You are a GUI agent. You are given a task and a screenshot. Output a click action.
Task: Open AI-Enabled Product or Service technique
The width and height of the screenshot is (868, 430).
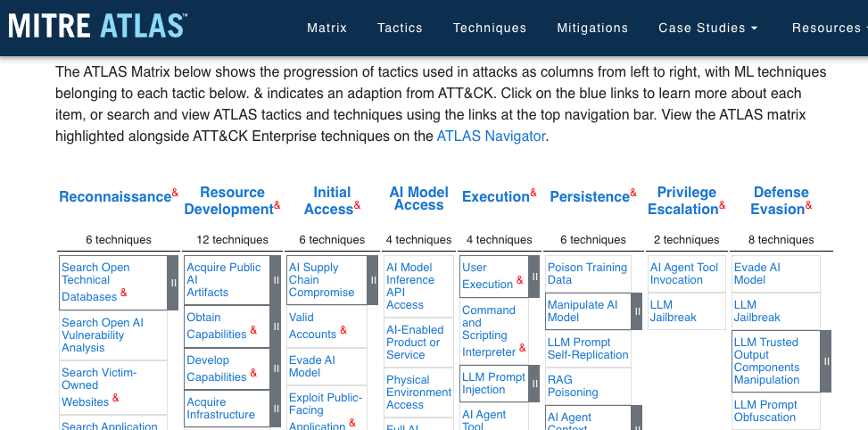(x=415, y=342)
